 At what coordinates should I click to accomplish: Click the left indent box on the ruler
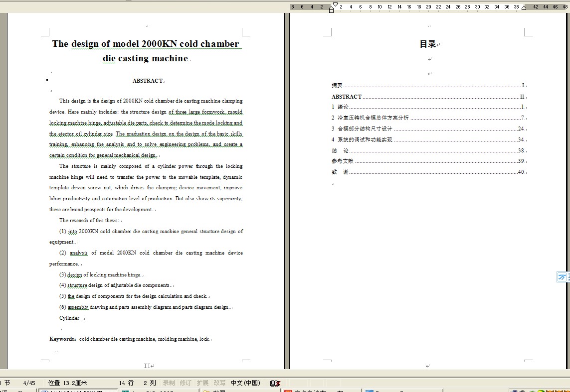tap(331, 11)
